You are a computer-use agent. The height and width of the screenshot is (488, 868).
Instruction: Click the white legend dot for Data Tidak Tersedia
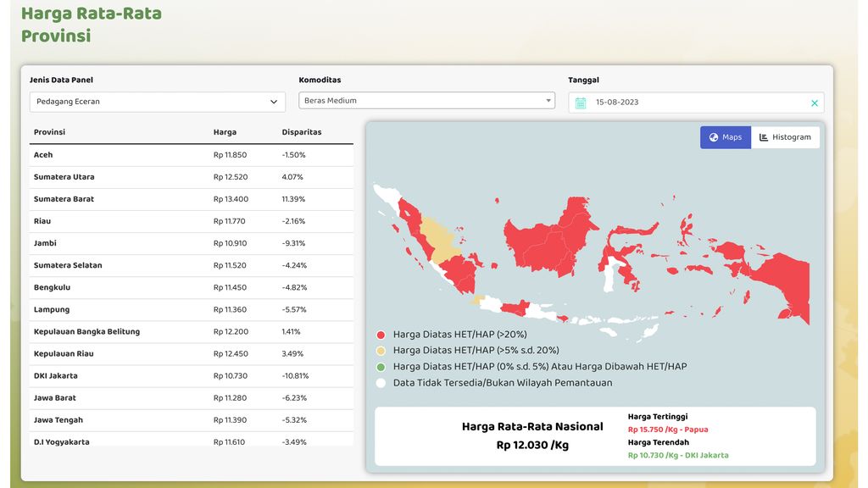381,383
